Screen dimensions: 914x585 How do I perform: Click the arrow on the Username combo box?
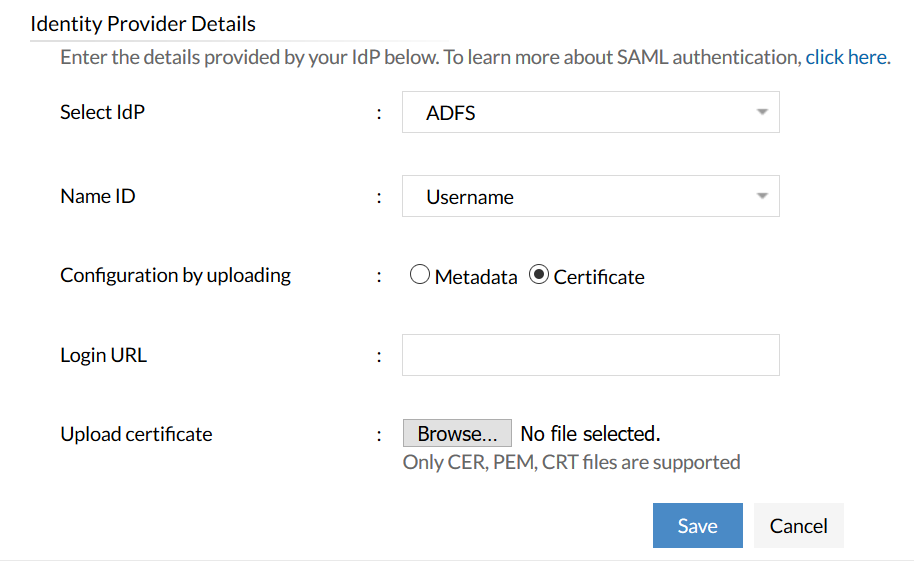click(762, 197)
